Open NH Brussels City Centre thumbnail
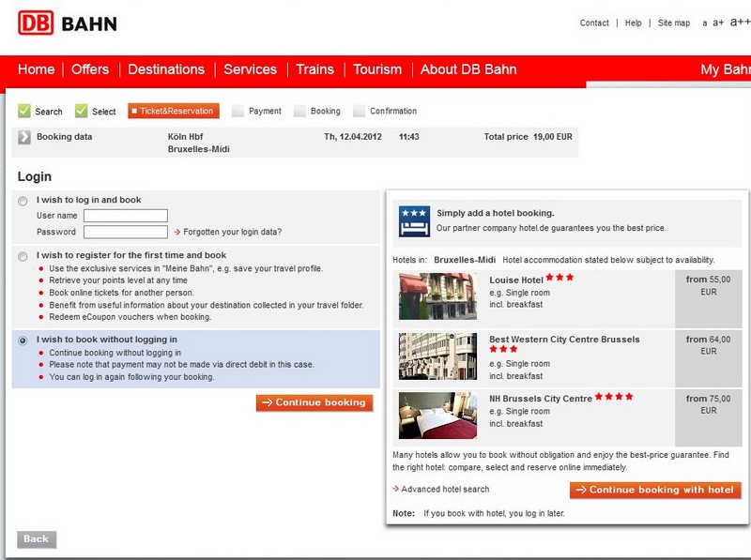 coord(437,416)
